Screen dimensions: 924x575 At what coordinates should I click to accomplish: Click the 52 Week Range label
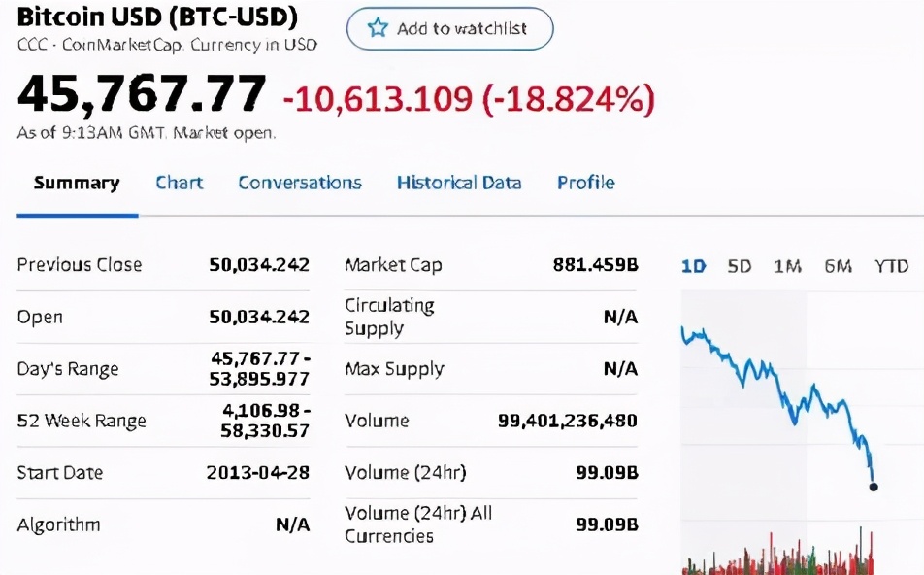click(x=82, y=421)
